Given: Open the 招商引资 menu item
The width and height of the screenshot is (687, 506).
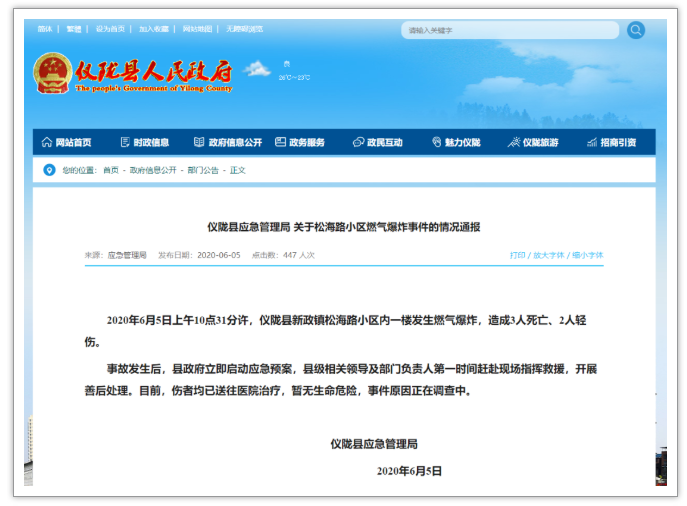Looking at the screenshot, I should pyautogui.click(x=618, y=142).
